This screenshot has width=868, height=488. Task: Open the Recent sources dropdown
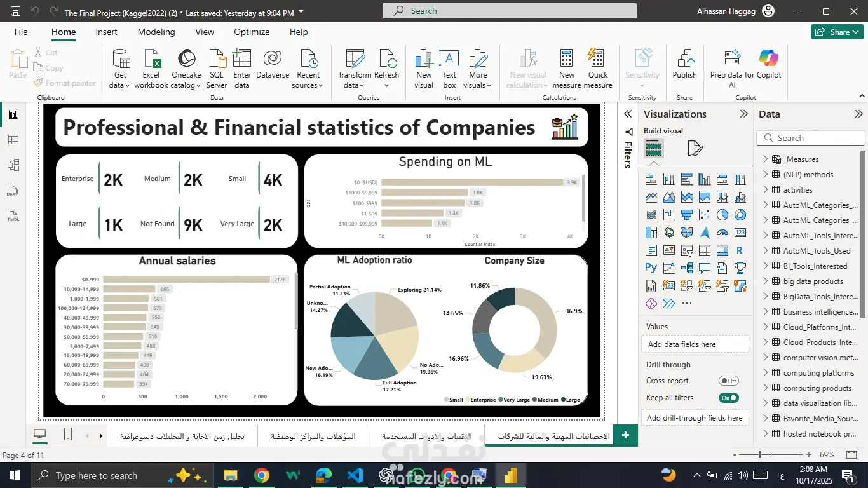(308, 69)
